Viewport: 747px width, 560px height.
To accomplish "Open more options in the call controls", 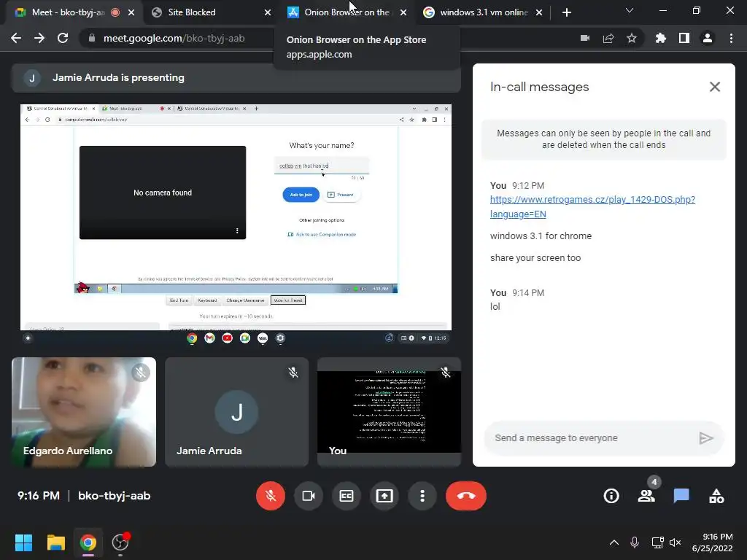I will (422, 496).
